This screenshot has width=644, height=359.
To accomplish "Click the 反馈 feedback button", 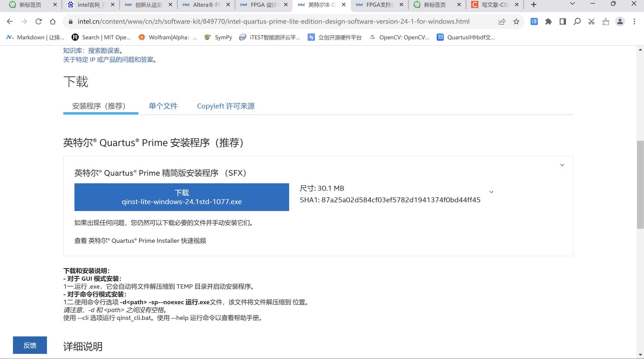I will tap(30, 345).
